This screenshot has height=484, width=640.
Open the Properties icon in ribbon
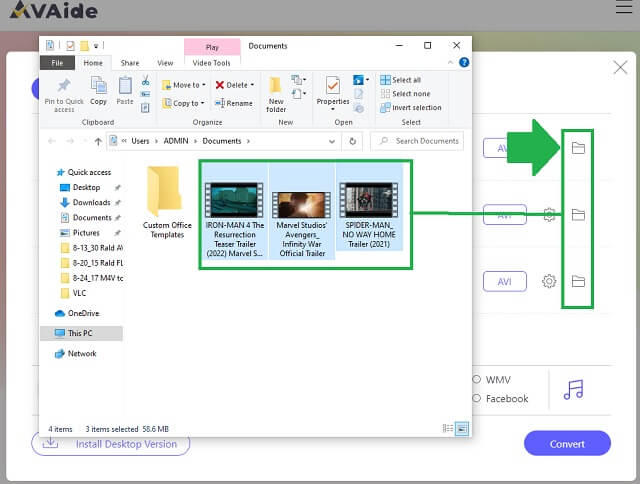pos(333,86)
